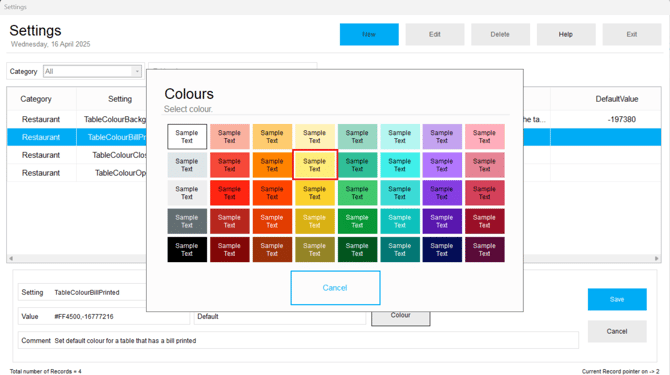Select the indigo purple swatch in the fourth row
Viewport: 670px width, 375px height.
coord(442,221)
